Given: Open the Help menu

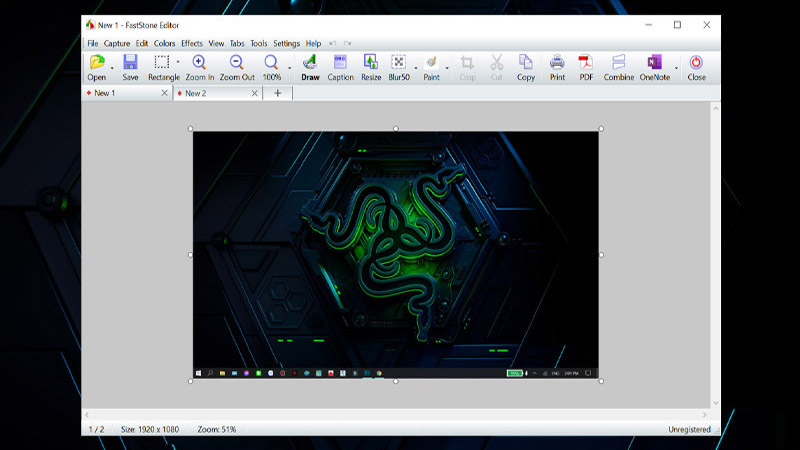Looking at the screenshot, I should (313, 43).
